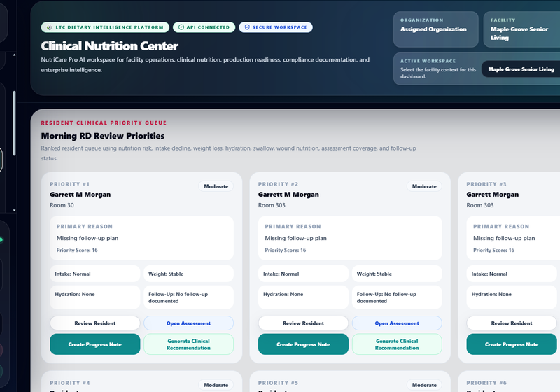This screenshot has width=560, height=392.
Task: Click Room 303 text in Priority #3 card
Action: click(x=480, y=205)
